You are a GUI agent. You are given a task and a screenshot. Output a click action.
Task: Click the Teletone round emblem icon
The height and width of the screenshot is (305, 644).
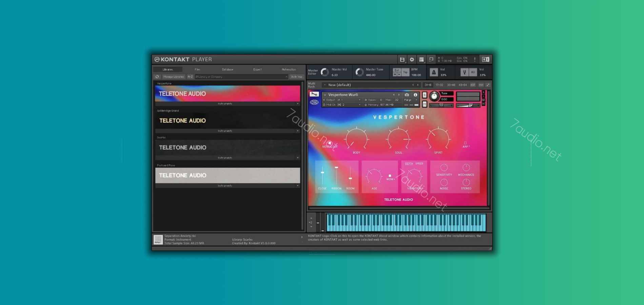pyautogui.click(x=314, y=102)
